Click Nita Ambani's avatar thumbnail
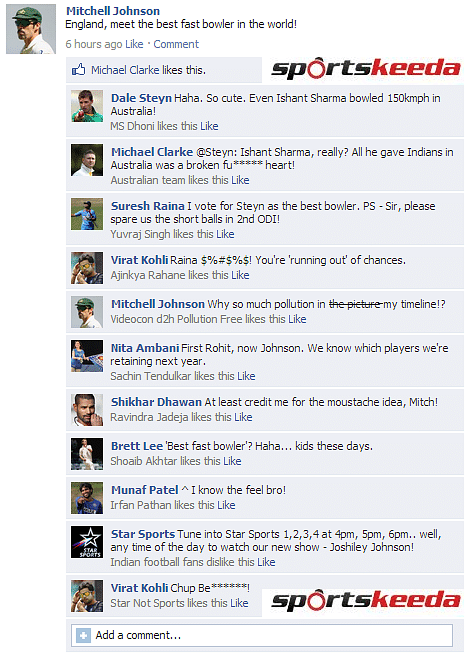This screenshot has height=659, width=468. tap(87, 356)
